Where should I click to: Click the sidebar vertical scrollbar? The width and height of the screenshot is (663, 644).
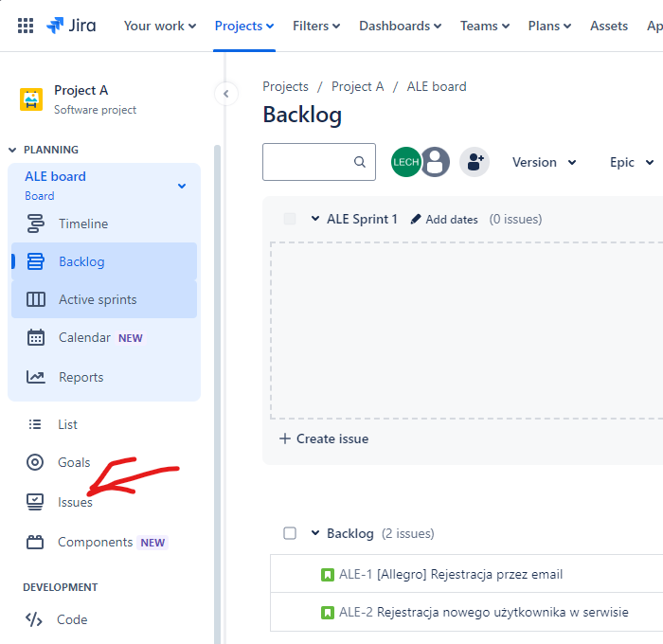click(217, 393)
